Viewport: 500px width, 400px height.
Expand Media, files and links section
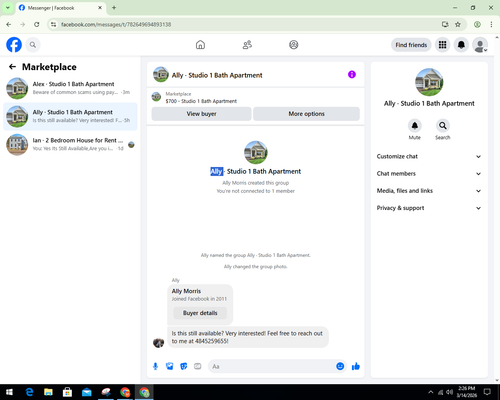(x=429, y=191)
